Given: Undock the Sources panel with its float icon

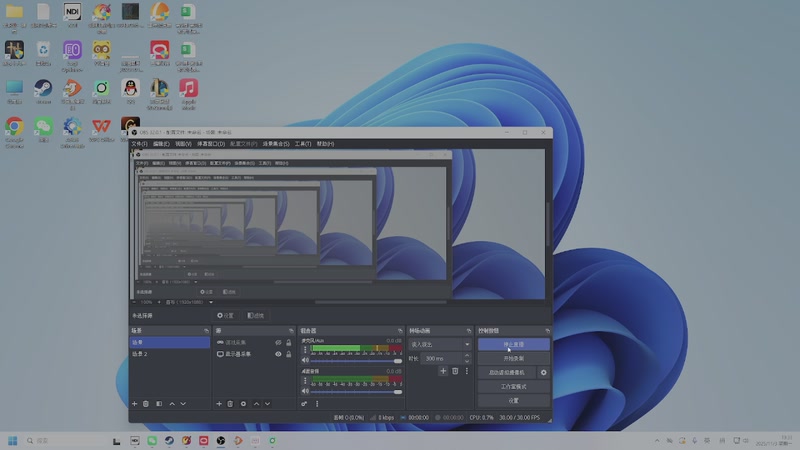Looking at the screenshot, I should [291, 331].
